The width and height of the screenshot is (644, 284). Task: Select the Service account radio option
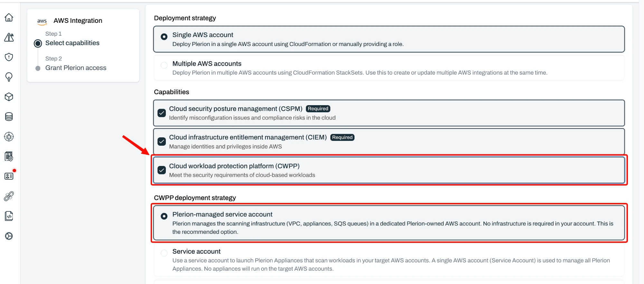tap(164, 253)
